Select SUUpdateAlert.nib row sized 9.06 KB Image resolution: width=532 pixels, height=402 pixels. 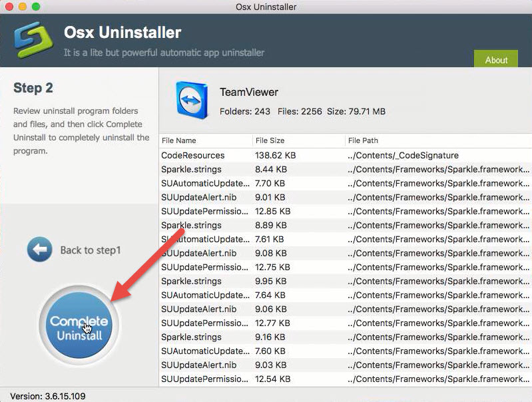point(346,309)
